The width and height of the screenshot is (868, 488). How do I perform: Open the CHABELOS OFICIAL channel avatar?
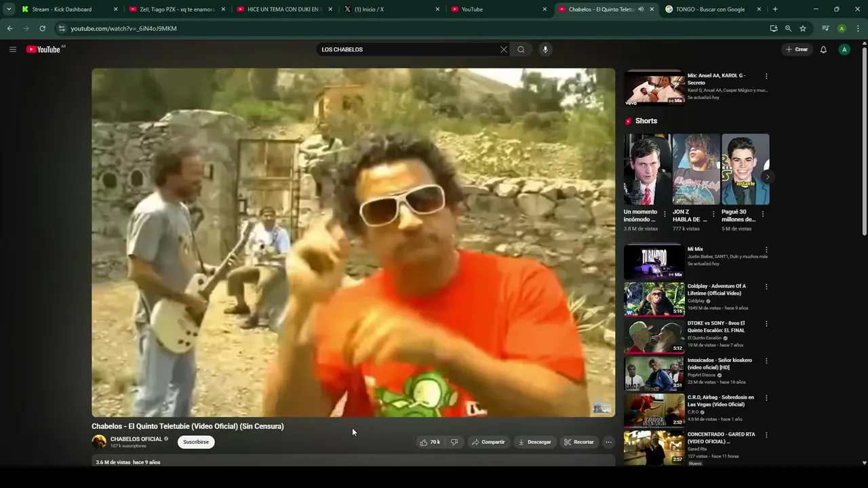click(99, 442)
